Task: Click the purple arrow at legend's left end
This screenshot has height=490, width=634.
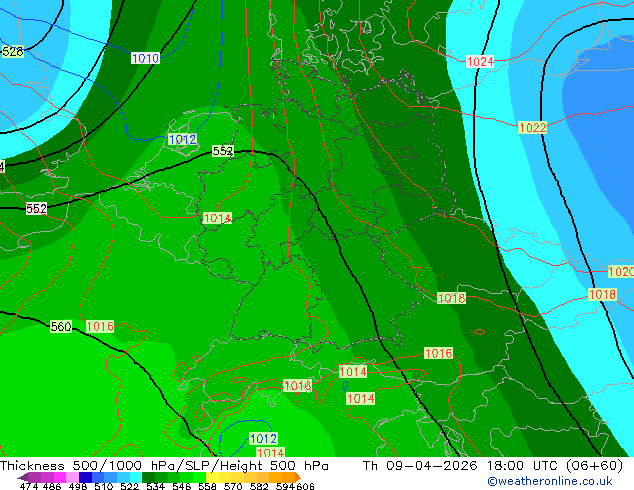Action: (23, 477)
